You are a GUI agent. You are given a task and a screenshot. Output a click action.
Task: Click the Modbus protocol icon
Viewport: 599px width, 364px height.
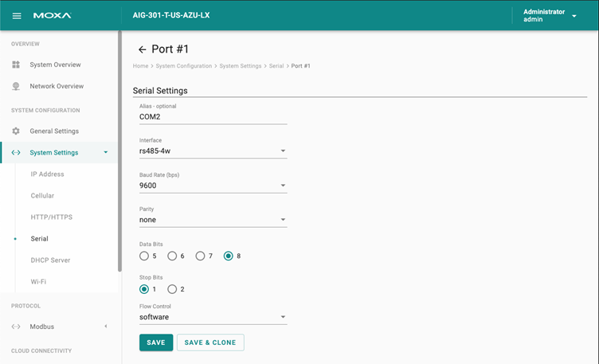pos(16,327)
